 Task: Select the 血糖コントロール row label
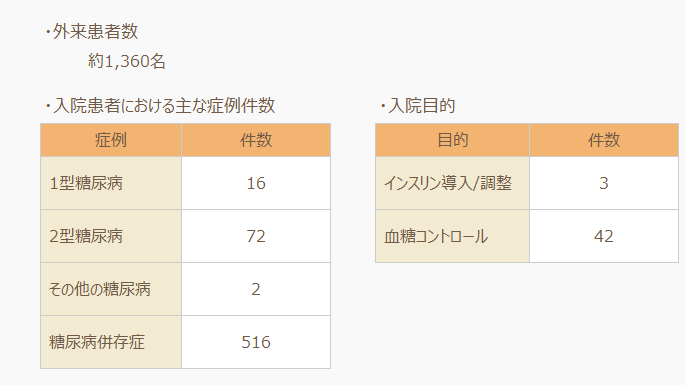[x=452, y=236]
